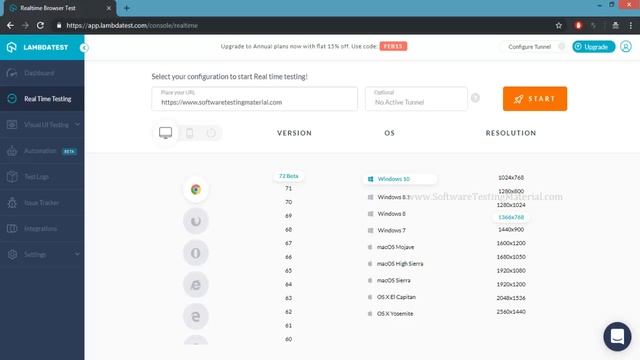Select macOS High Sierra operating system

[x=396, y=264]
